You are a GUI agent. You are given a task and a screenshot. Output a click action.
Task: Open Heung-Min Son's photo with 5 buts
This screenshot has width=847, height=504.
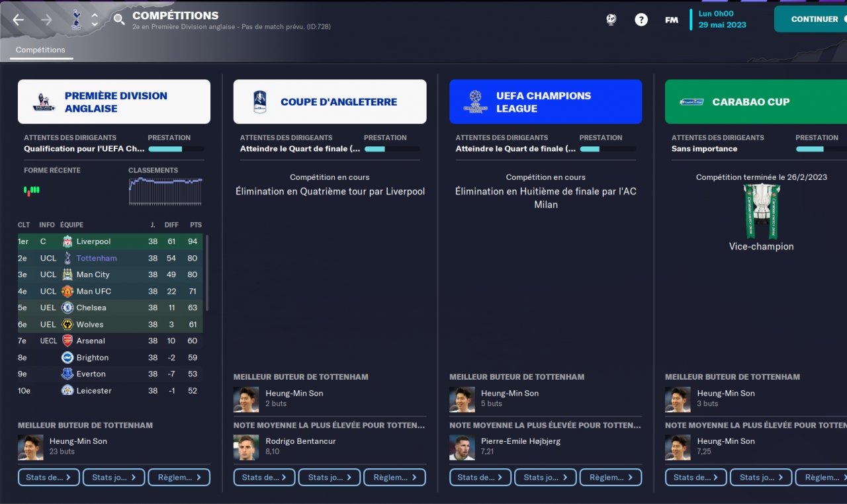(462, 399)
